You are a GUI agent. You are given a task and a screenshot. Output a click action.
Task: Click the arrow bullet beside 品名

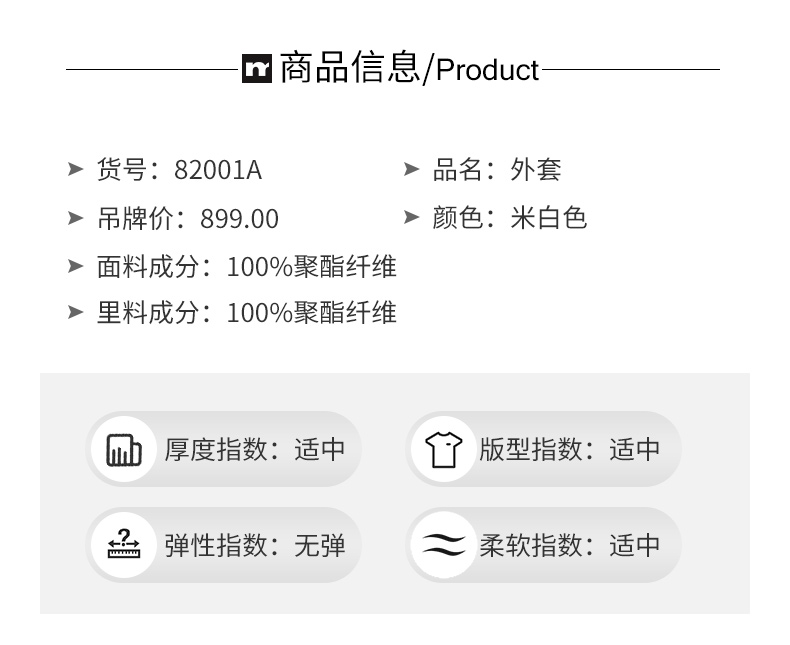coord(411,169)
